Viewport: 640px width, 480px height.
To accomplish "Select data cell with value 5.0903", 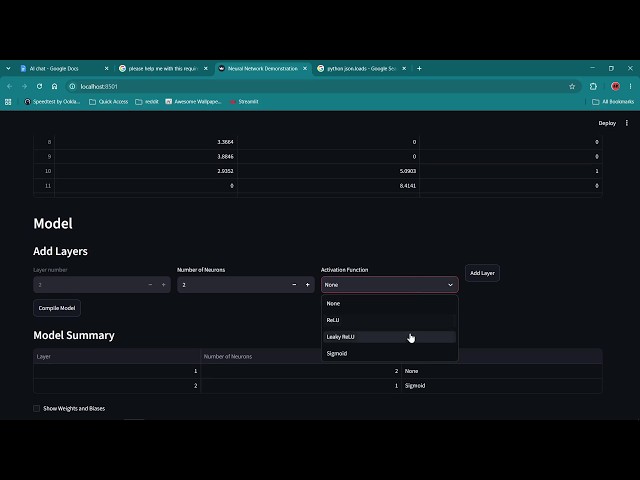I will (329, 171).
